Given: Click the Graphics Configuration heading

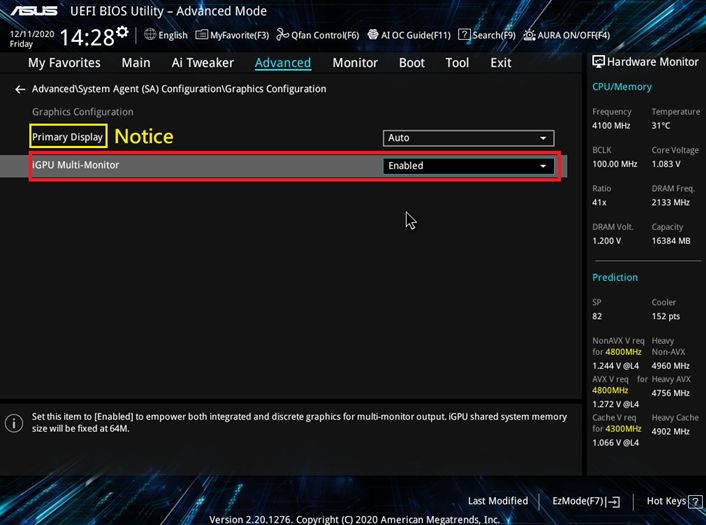Looking at the screenshot, I should 83,112.
